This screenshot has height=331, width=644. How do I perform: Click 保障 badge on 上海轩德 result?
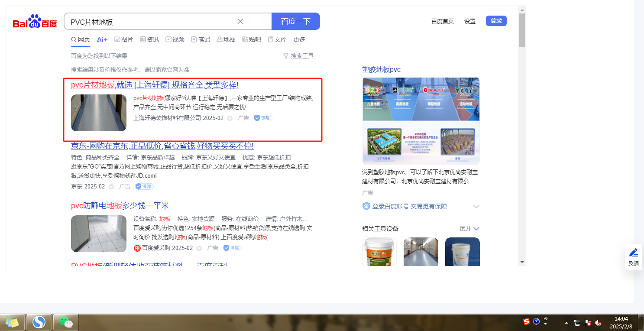pyautogui.click(x=263, y=118)
